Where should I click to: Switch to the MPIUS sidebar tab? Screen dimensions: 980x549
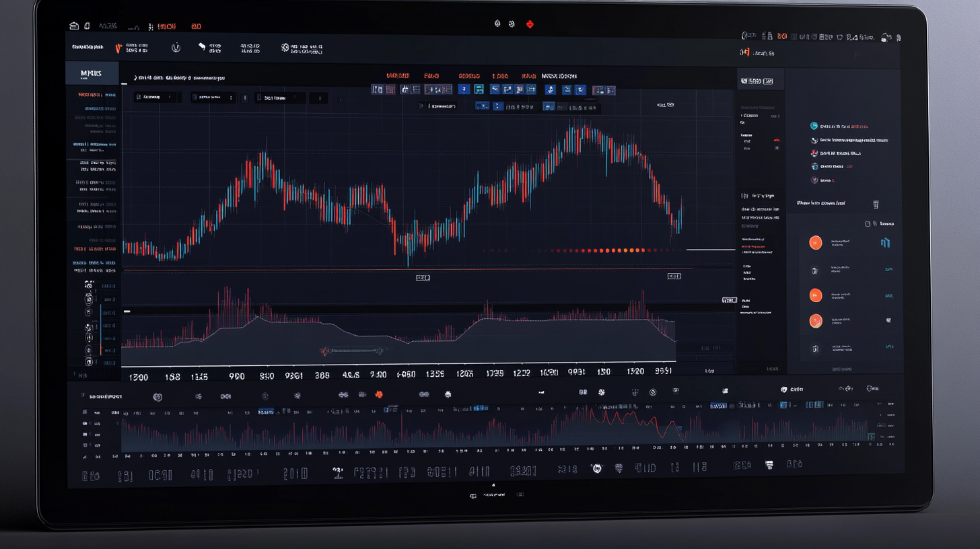coord(92,72)
